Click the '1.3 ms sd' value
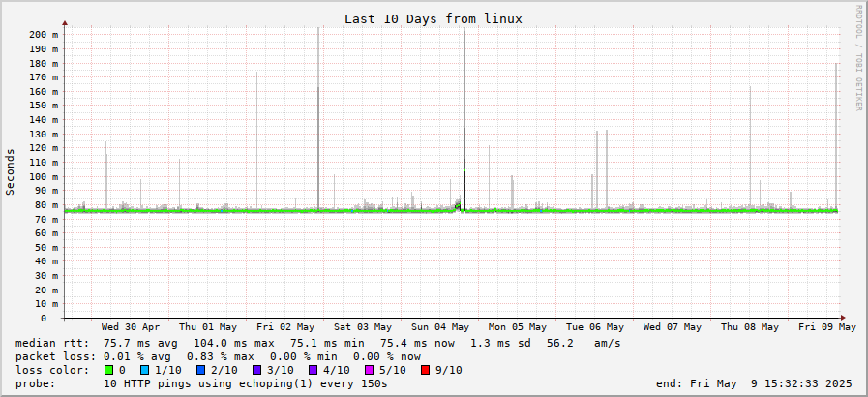The width and height of the screenshot is (868, 397). pos(500,344)
